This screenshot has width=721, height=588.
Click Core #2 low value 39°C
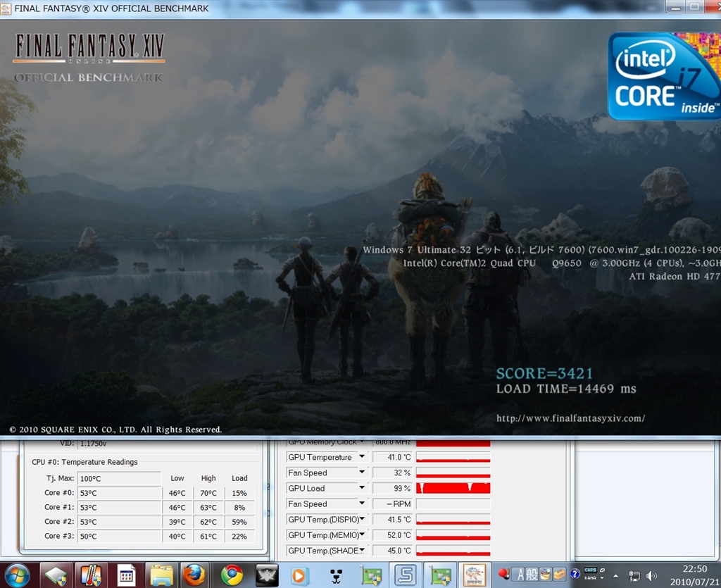pos(177,522)
